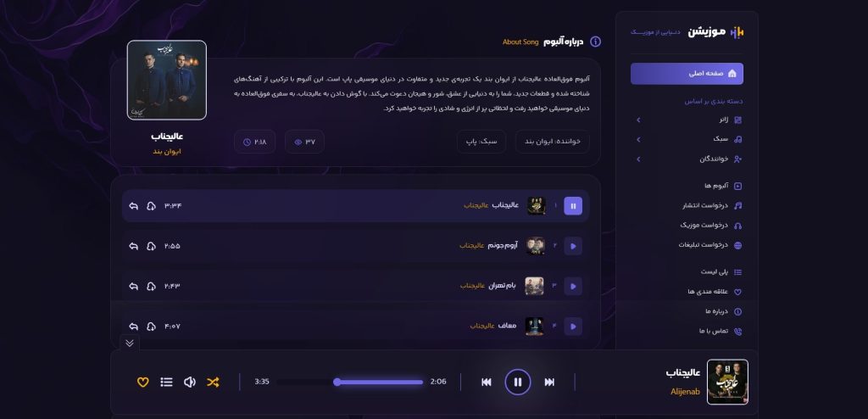Pause the first track عالیجناب in list

[x=573, y=206]
